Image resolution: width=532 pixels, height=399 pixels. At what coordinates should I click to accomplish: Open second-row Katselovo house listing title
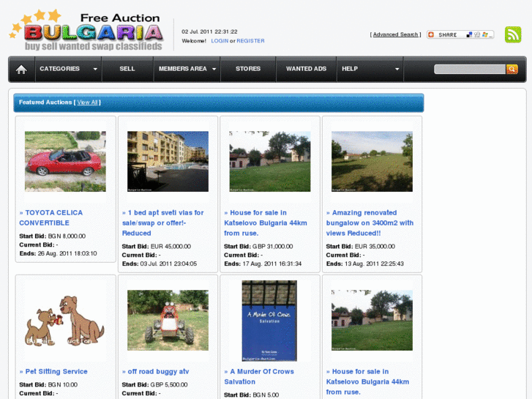pos(367,381)
